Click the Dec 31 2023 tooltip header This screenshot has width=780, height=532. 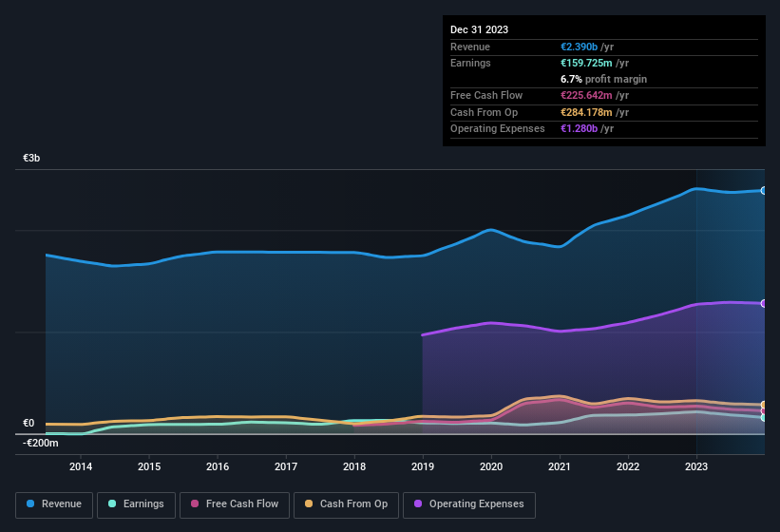pos(479,29)
